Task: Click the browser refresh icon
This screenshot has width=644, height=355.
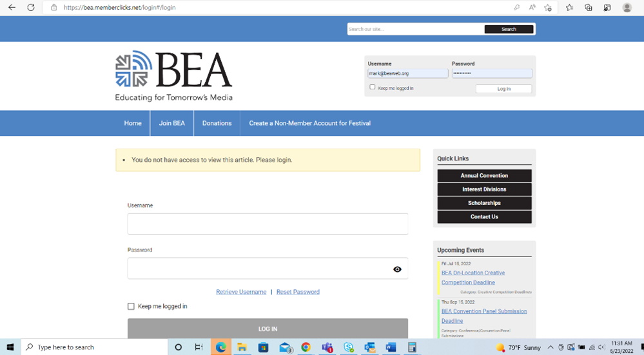Action: 30,8
